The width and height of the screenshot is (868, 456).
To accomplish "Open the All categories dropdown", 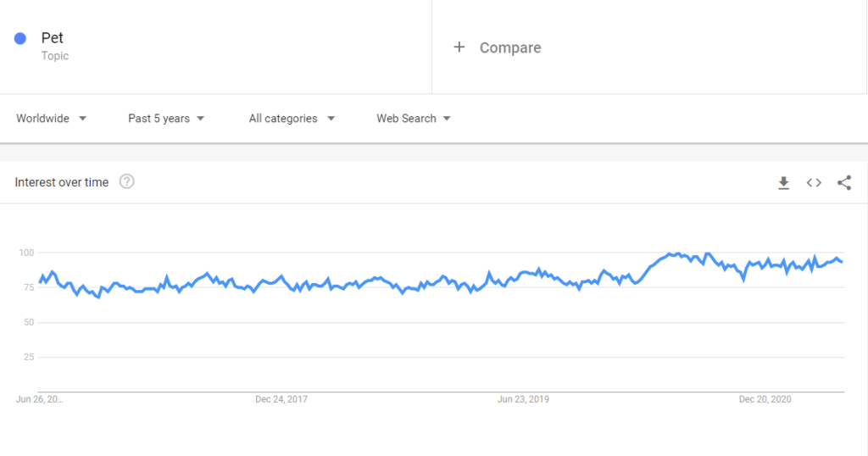I will 292,119.
